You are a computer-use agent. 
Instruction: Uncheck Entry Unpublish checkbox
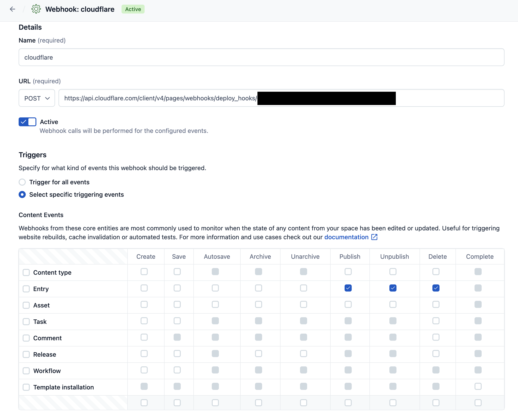click(393, 288)
